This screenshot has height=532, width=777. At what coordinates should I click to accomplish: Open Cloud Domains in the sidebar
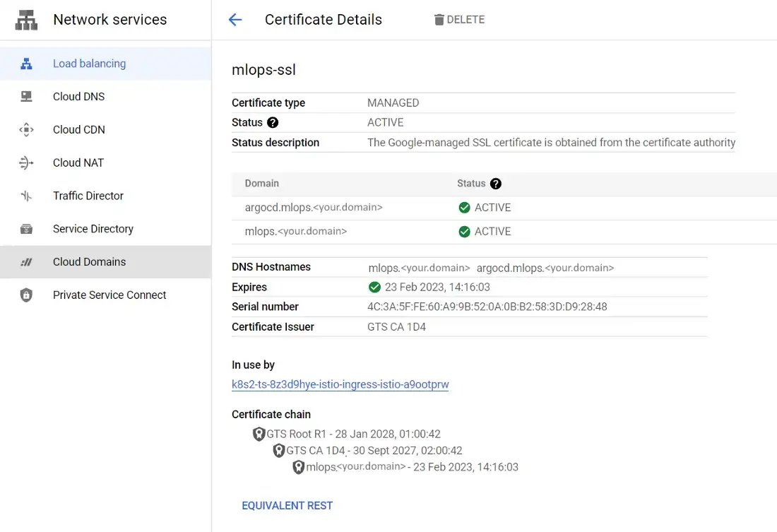[89, 262]
